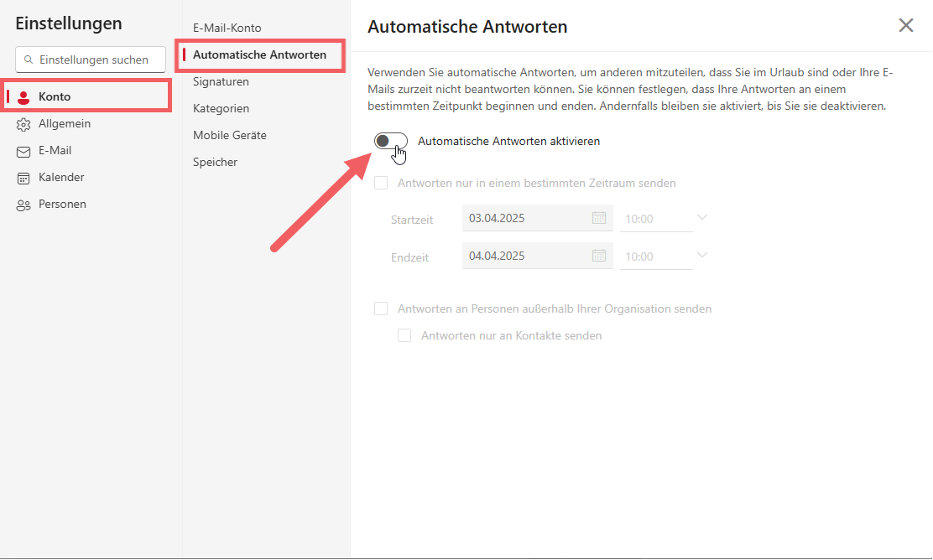This screenshot has height=560, width=933.
Task: Expand the Endzeit time dropdown chevron
Action: [x=702, y=255]
